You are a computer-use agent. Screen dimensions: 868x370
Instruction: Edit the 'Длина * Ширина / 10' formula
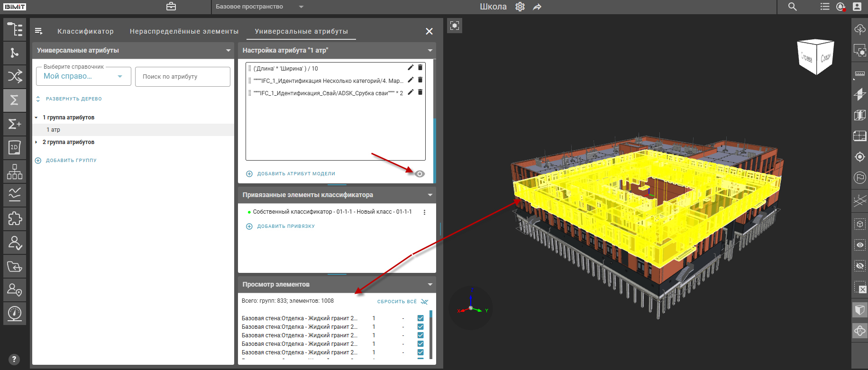click(x=411, y=68)
